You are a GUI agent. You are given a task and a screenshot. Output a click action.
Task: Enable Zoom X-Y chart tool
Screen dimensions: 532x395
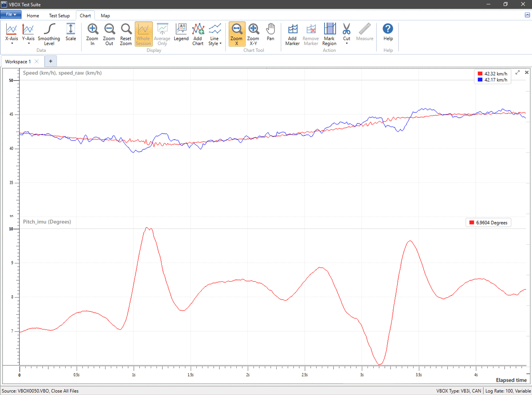point(253,30)
